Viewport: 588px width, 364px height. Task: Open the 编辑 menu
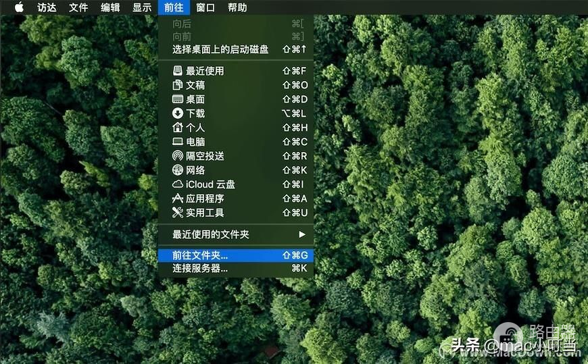click(x=111, y=7)
